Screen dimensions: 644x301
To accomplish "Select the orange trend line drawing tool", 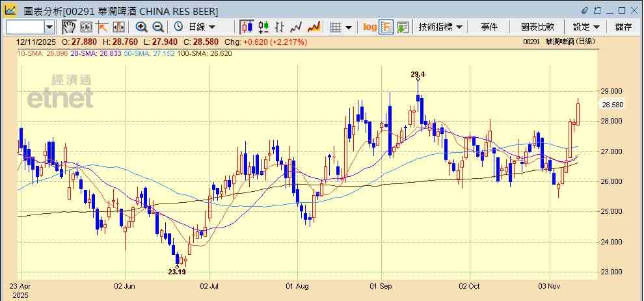I will tap(101, 27).
